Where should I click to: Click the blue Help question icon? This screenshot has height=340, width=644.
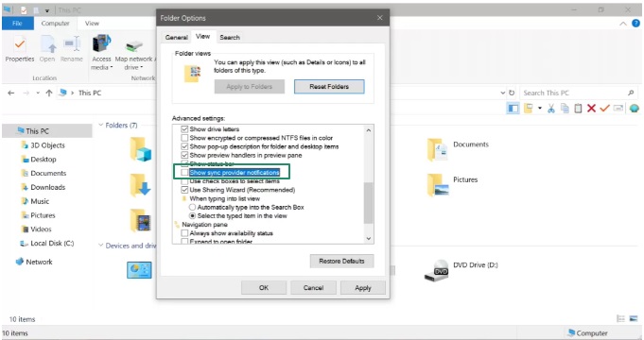(x=635, y=24)
